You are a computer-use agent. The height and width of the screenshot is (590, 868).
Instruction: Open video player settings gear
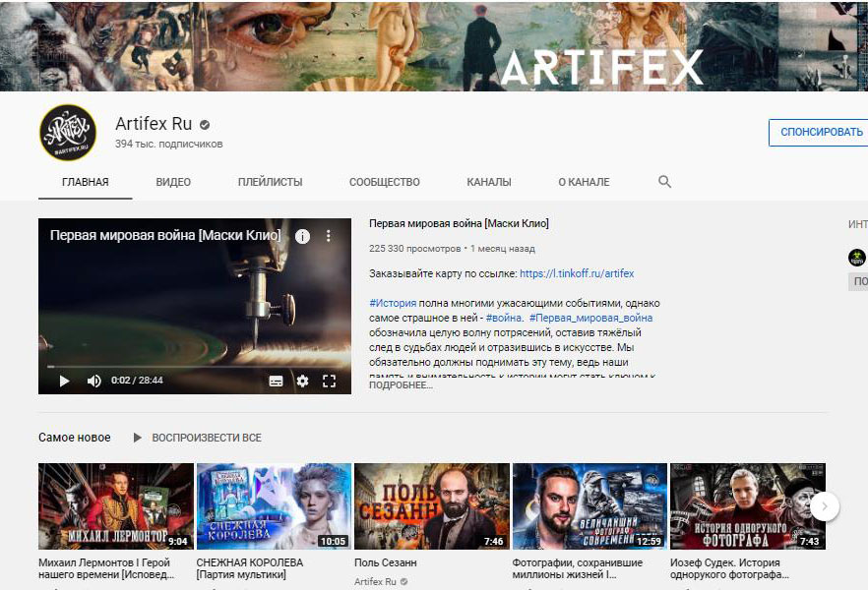click(302, 381)
